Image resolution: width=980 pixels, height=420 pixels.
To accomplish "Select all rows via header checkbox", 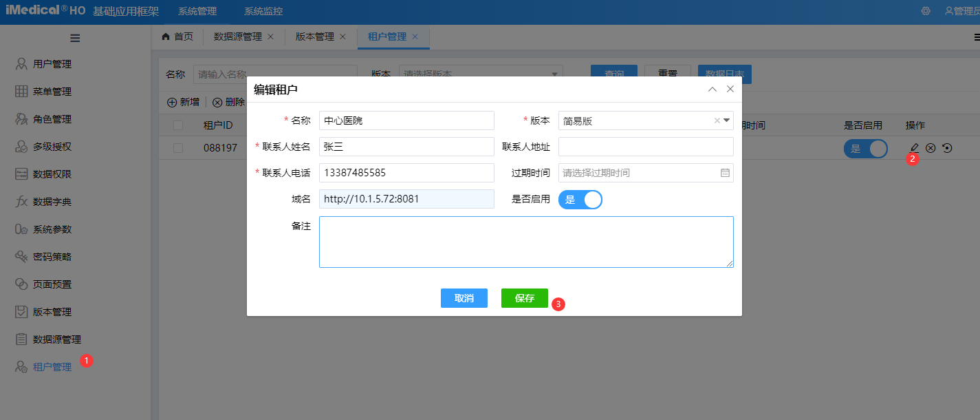I will pos(178,125).
